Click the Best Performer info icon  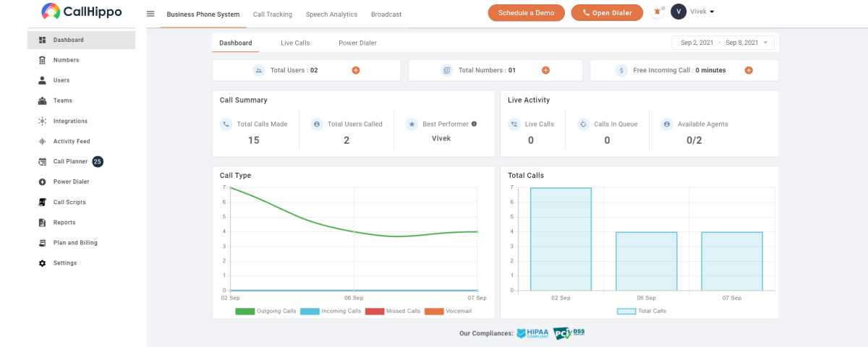click(x=475, y=124)
